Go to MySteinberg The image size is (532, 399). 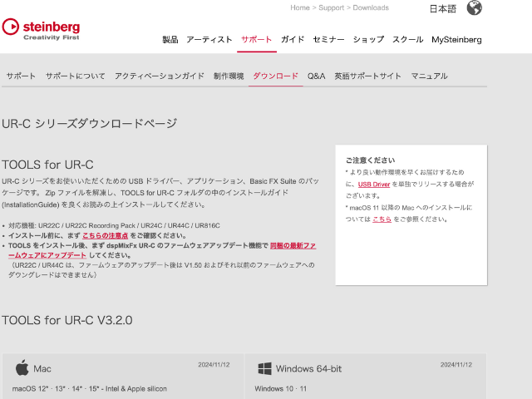(x=456, y=39)
